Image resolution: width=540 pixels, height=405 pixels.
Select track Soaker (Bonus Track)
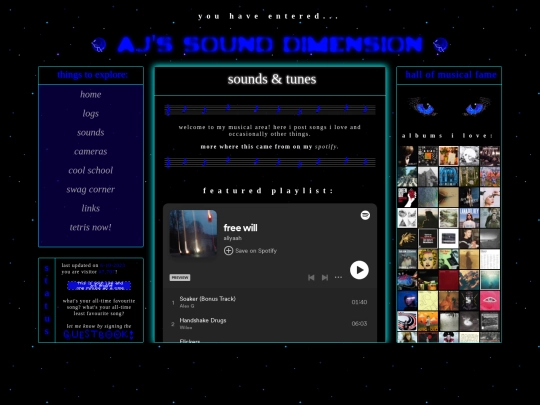[208, 299]
